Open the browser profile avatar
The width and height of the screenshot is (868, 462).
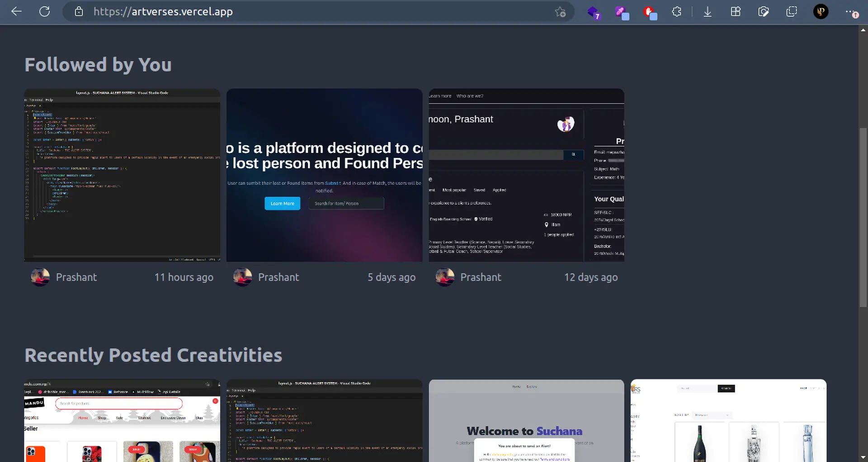(x=821, y=12)
